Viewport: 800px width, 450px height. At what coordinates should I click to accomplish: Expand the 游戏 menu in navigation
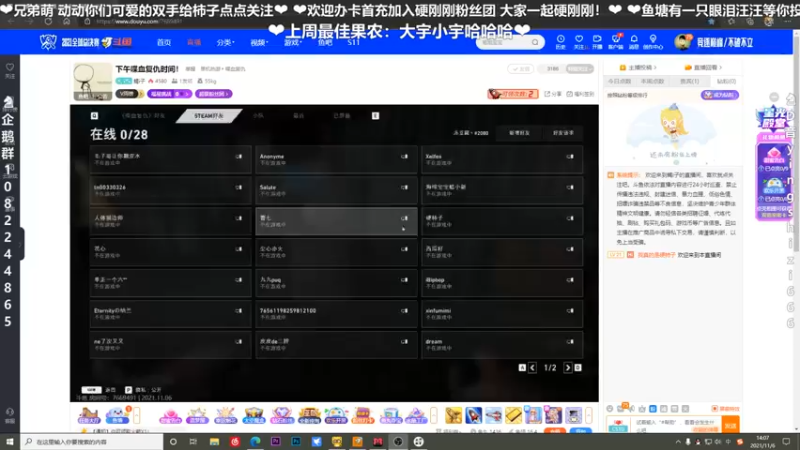tap(292, 43)
